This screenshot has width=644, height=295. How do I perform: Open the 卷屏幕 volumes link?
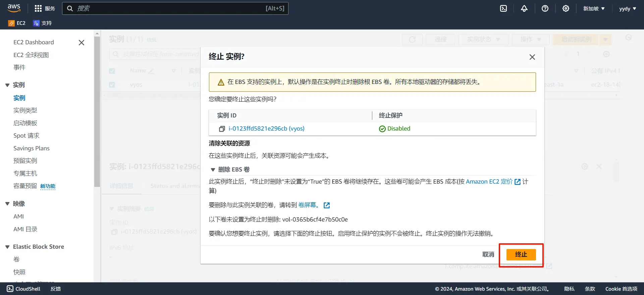tap(314, 205)
